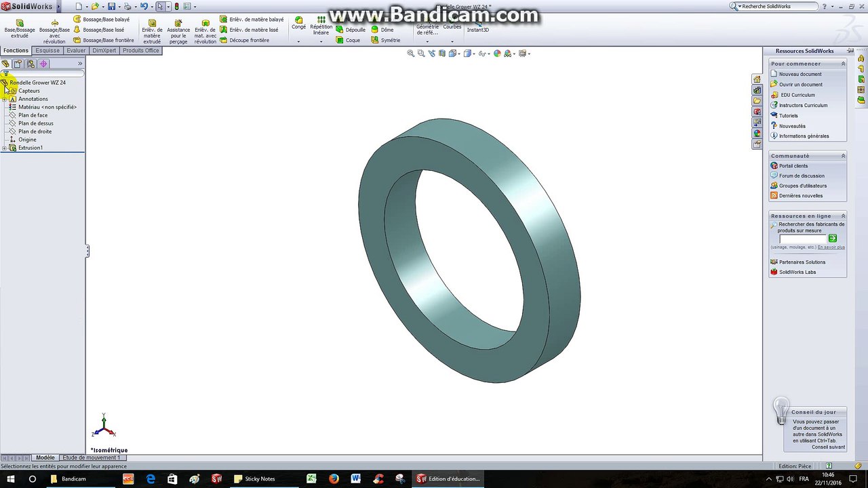The image size is (868, 488).
Task: Open the SolidWorks menu arrow
Action: pos(58,7)
